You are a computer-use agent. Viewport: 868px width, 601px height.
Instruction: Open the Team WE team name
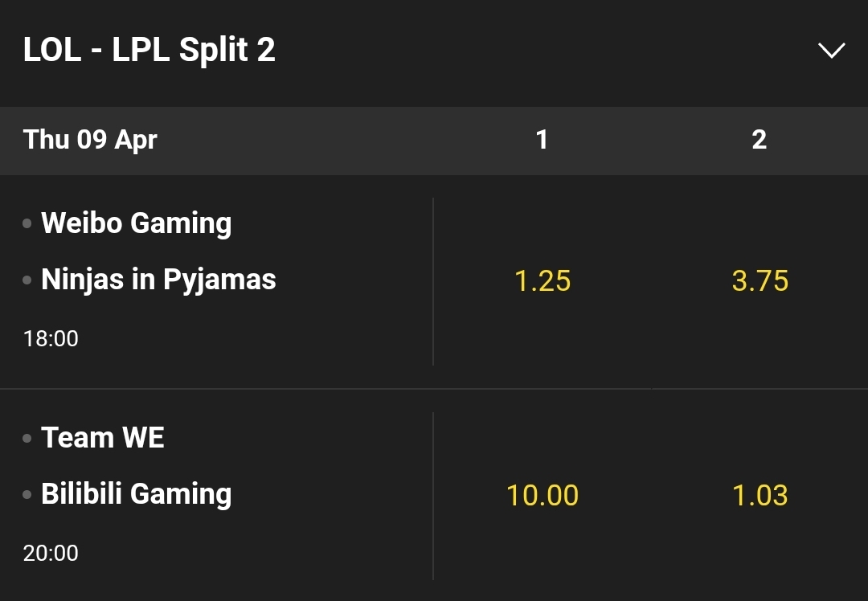103,438
